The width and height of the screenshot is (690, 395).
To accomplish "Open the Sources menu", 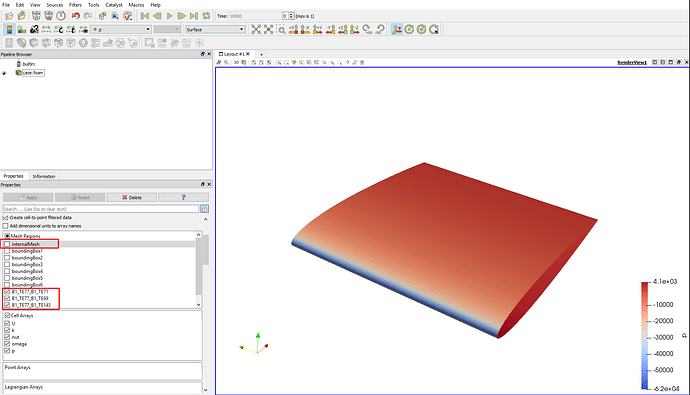I will pos(55,5).
